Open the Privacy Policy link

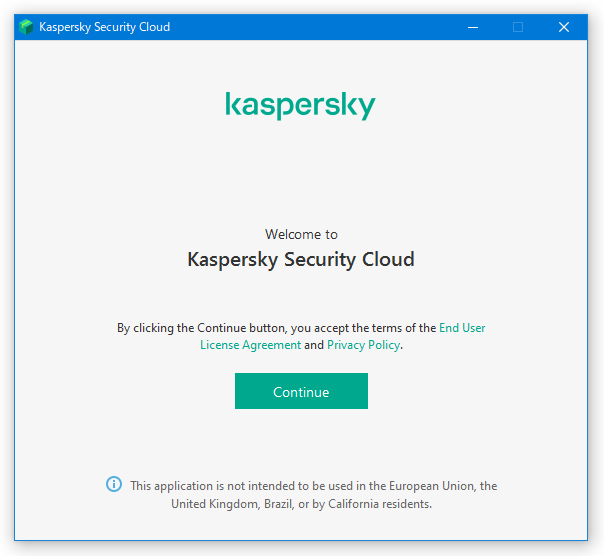(363, 345)
